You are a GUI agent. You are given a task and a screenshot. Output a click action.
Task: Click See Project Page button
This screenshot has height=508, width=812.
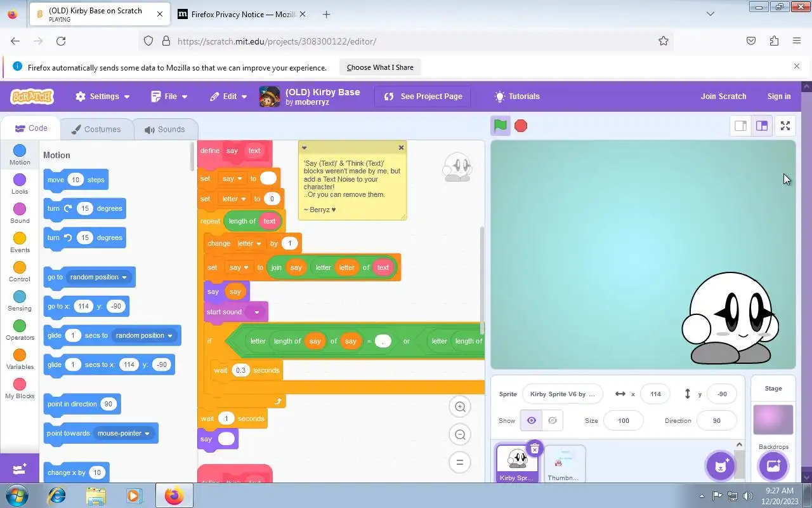422,97
